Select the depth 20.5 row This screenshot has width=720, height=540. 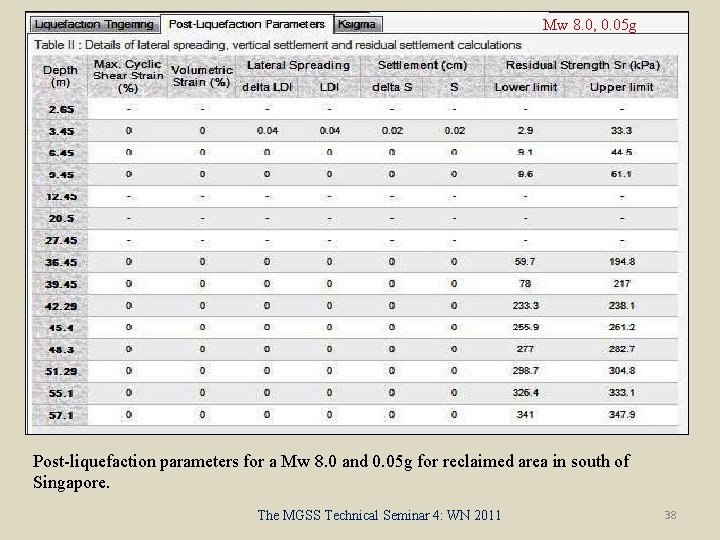(355, 218)
